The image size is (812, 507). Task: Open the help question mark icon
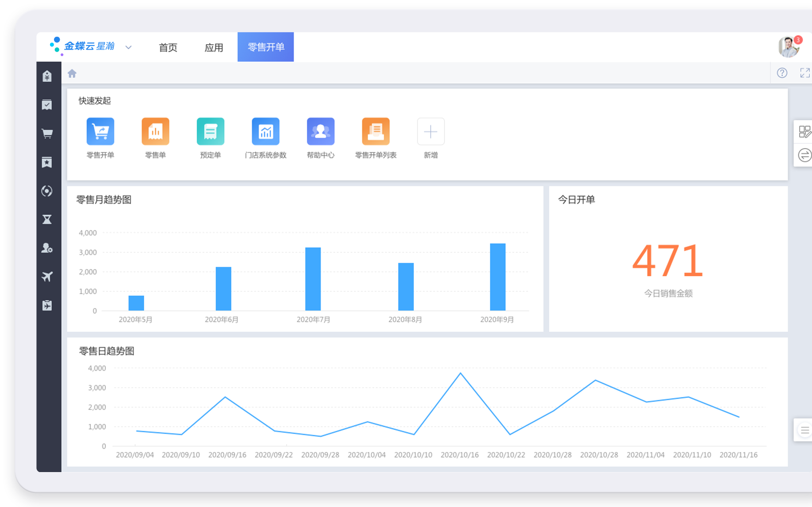coord(782,73)
